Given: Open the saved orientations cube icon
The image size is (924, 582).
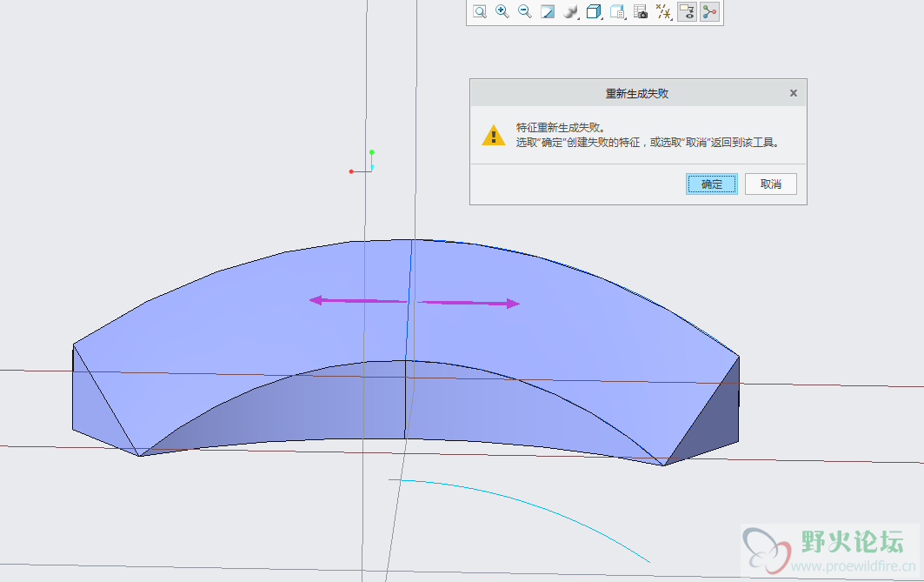Looking at the screenshot, I should [x=594, y=12].
